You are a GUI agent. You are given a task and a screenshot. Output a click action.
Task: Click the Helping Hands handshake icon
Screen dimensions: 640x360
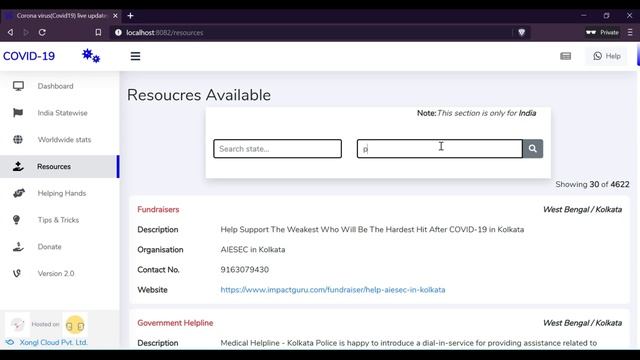(x=19, y=193)
